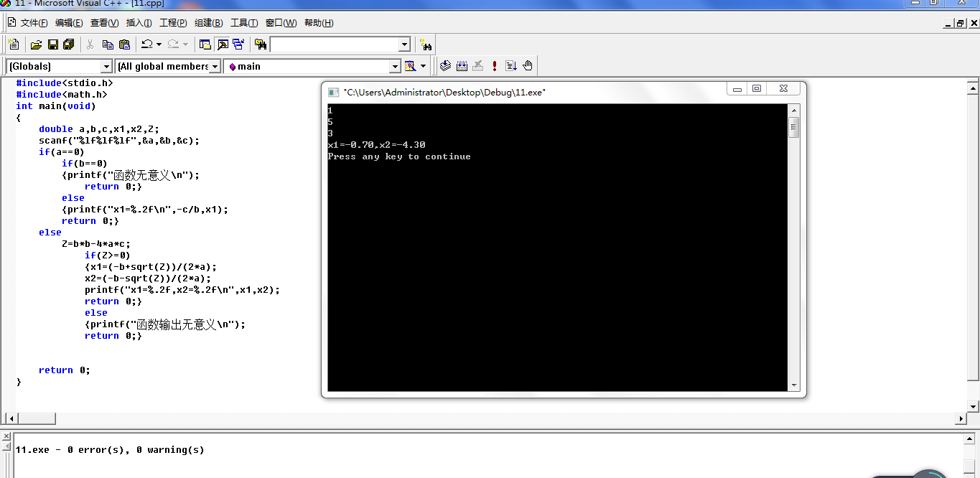Image resolution: width=980 pixels, height=478 pixels.
Task: Click 'x1=-0.70,x2=-4.30' in console output
Action: (x=376, y=145)
